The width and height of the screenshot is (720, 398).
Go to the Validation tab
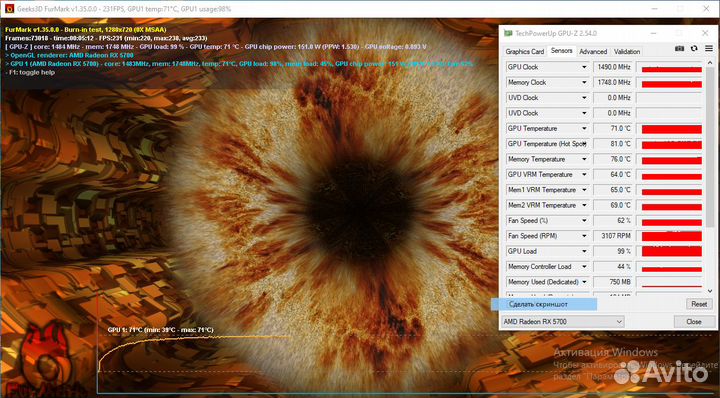coord(627,51)
